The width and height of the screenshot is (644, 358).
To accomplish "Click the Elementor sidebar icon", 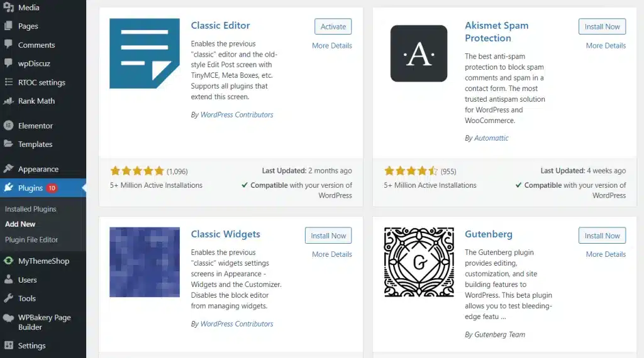I will 8,126.
